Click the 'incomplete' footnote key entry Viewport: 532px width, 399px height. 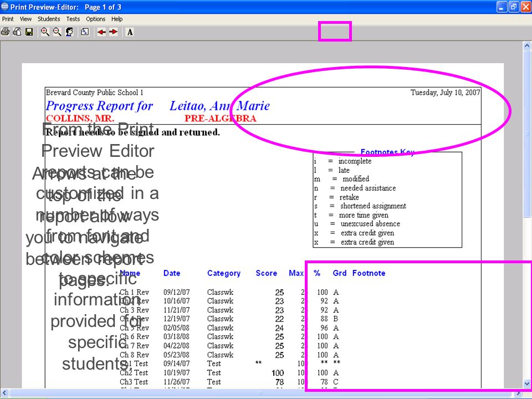[355, 161]
